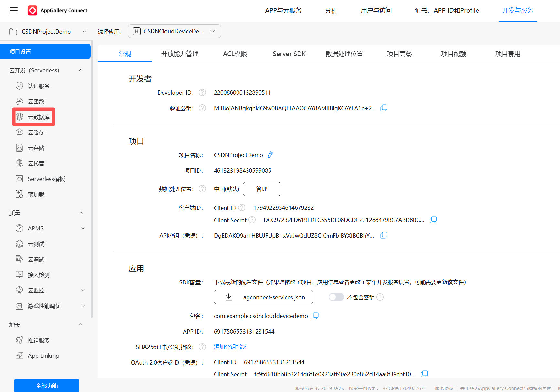Show help for 验证公钥
Viewport: 560px width, 392px height.
[x=202, y=108]
